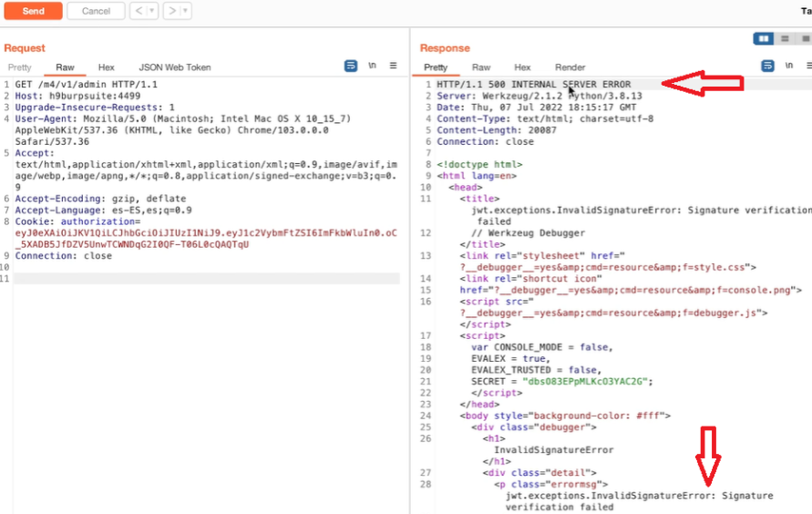Select top-bottom split layout icon

(785, 39)
